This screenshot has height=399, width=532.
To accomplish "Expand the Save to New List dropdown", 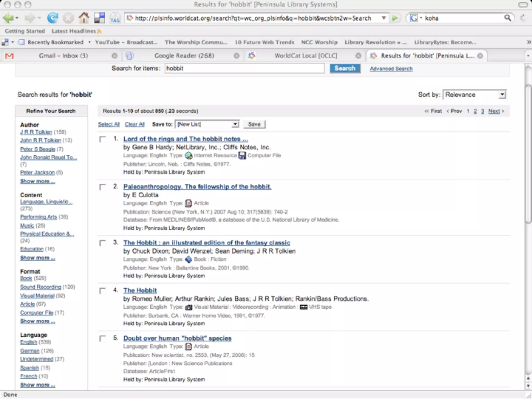I will [x=207, y=124].
